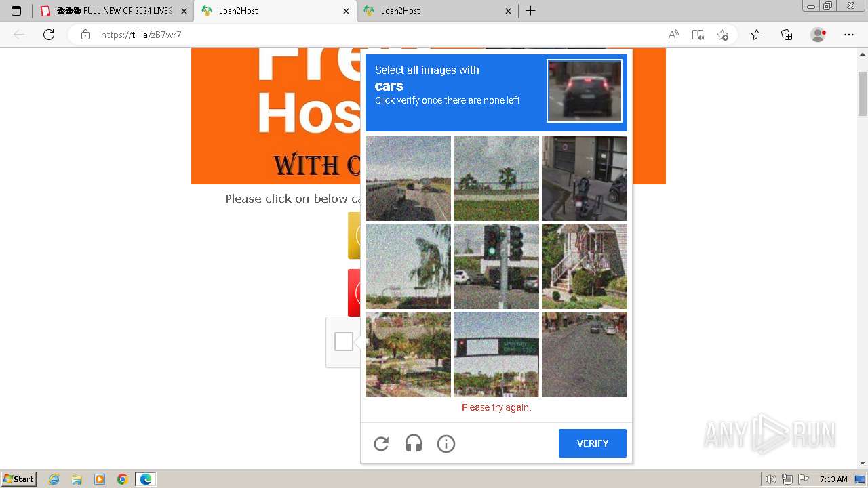Open media player from taskbar
The width and height of the screenshot is (868, 488).
100,479
